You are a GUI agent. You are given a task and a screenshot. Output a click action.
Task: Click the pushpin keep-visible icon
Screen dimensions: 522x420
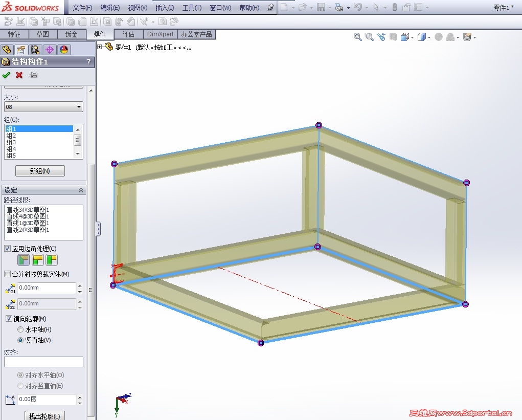pos(33,75)
